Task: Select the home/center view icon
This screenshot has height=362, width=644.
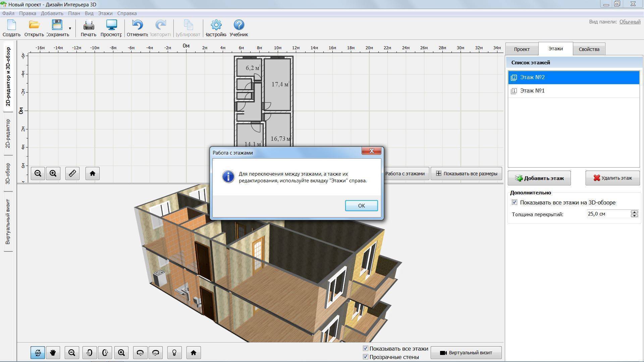Action: (x=93, y=173)
